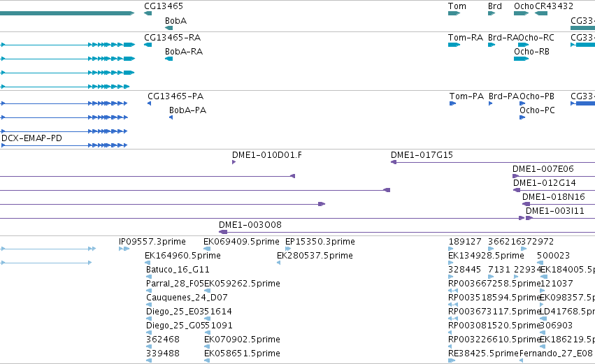Select the Tom-PA protein label
This screenshot has width=595, height=364.
point(467,96)
